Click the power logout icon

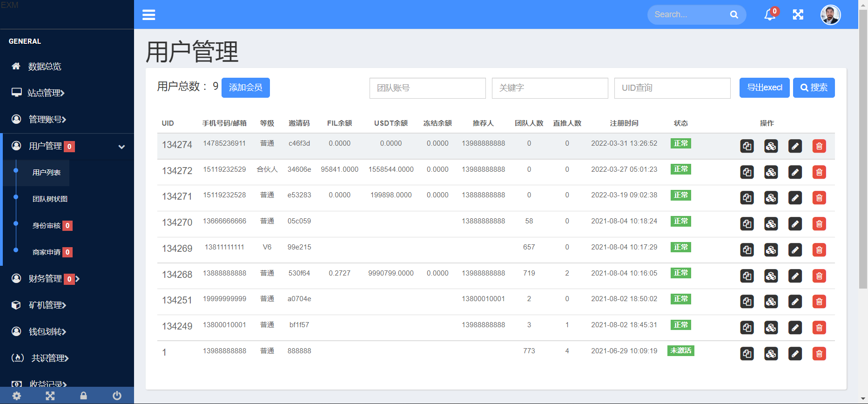point(117,396)
